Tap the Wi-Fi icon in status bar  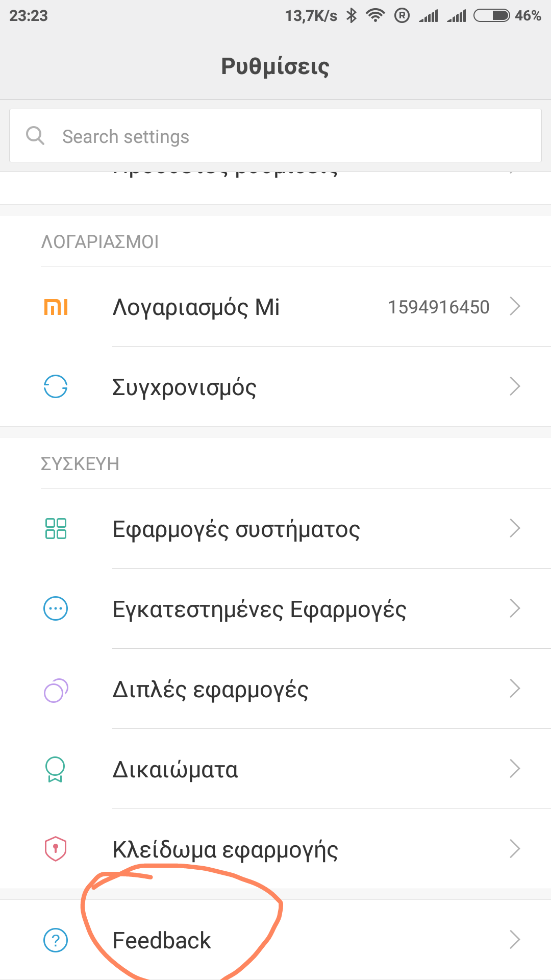click(375, 16)
